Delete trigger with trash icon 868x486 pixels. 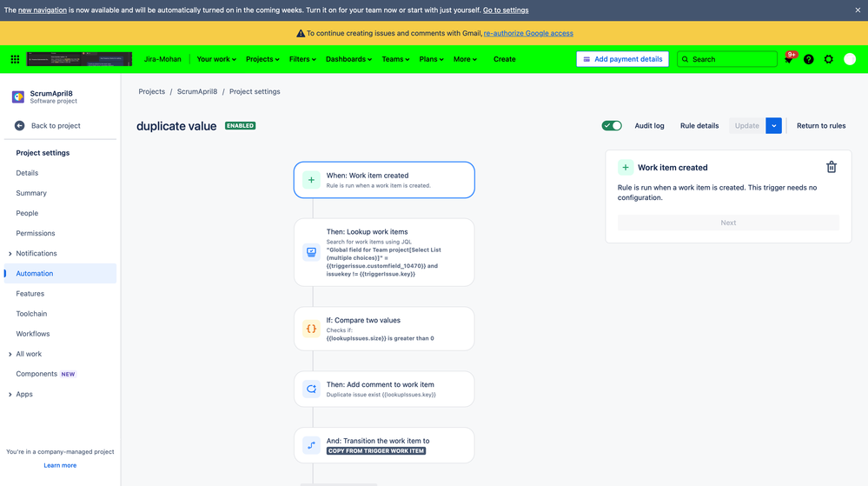832,167
